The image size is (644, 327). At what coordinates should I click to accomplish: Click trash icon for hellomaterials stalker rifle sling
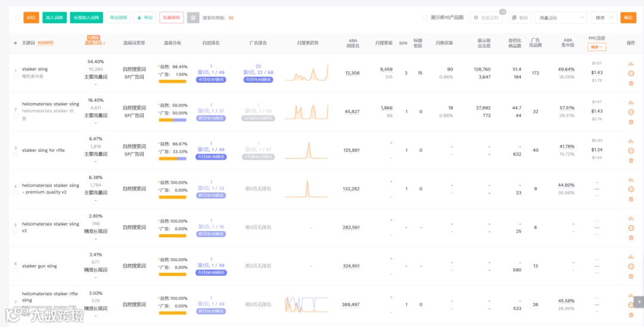pos(631,314)
